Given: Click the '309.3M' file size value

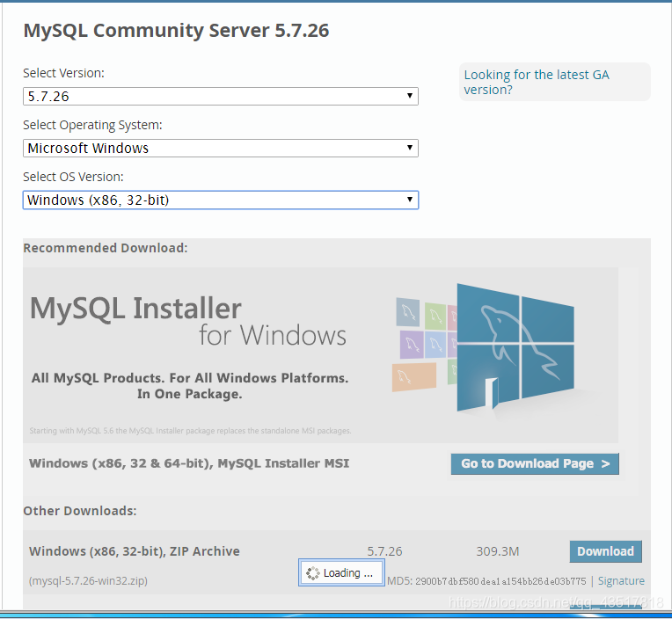Looking at the screenshot, I should [x=498, y=551].
